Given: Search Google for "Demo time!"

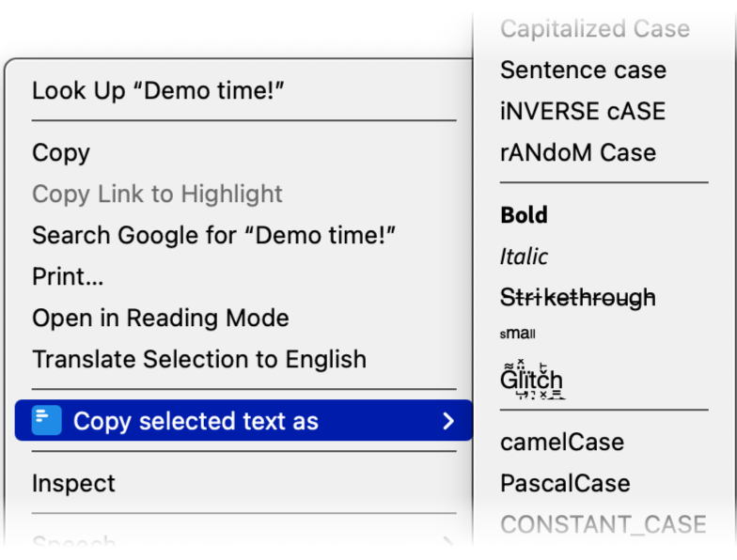Looking at the screenshot, I should (213, 236).
